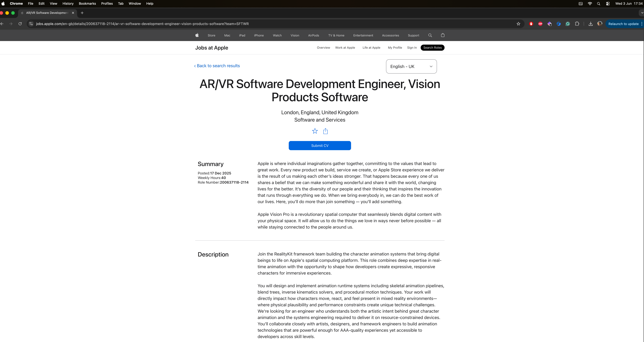
Task: Open the Overview link
Action: click(x=323, y=48)
